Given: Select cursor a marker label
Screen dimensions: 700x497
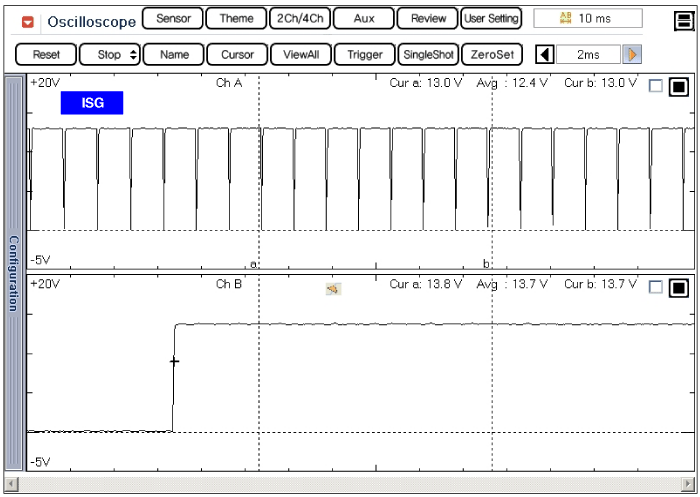Looking at the screenshot, I should pyautogui.click(x=253, y=264).
